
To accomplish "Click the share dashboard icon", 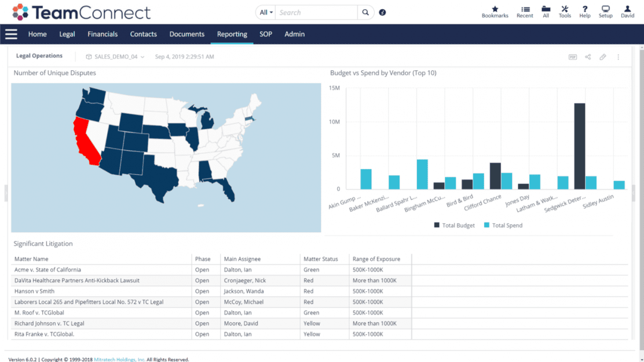I will click(588, 57).
